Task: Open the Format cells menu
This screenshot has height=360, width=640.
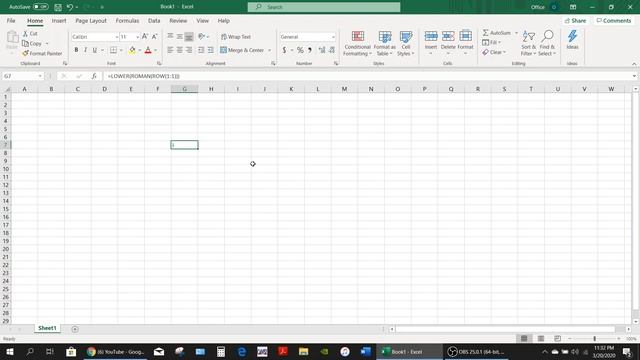Action: pos(465,42)
